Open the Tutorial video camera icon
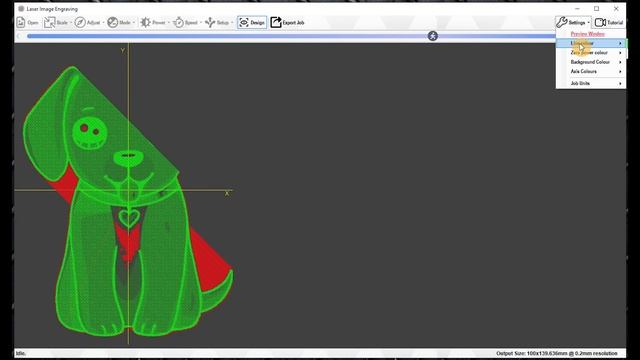 point(600,22)
